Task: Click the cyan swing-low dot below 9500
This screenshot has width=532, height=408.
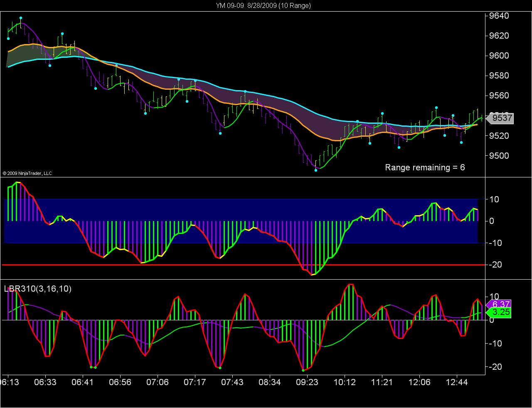Action: 316,170
